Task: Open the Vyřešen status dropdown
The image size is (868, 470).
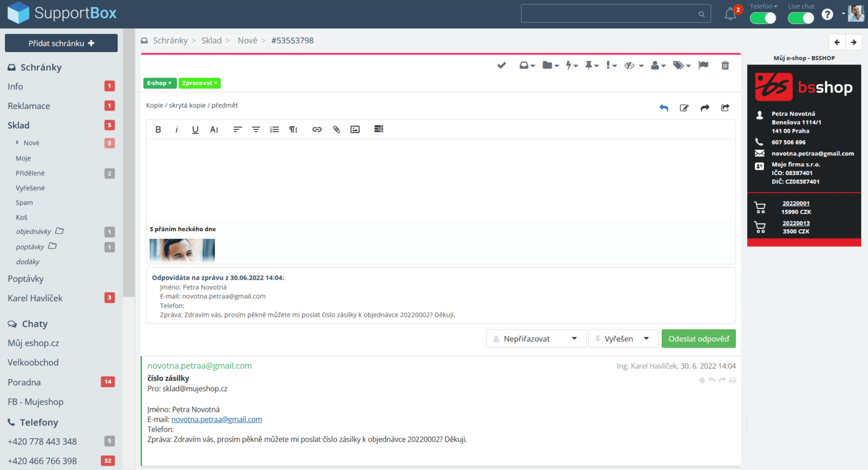Action: pos(623,339)
